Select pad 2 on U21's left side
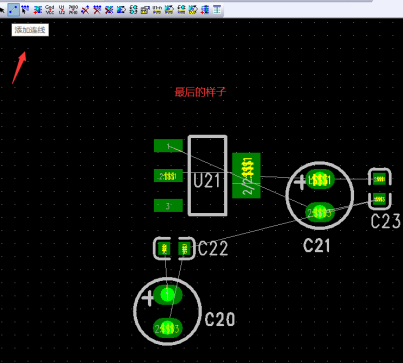The width and height of the screenshot is (403, 363). pyautogui.click(x=168, y=176)
